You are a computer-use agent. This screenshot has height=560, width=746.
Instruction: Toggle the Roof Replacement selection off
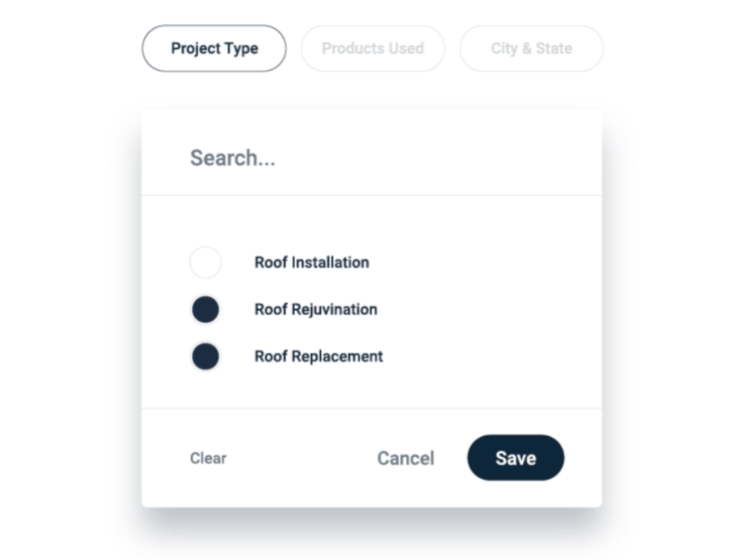(206, 357)
